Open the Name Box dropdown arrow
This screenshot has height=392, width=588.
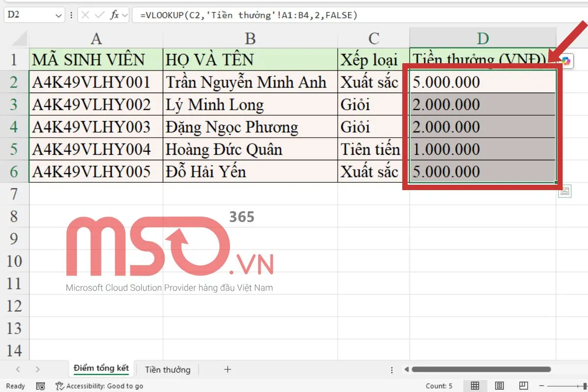(x=58, y=14)
